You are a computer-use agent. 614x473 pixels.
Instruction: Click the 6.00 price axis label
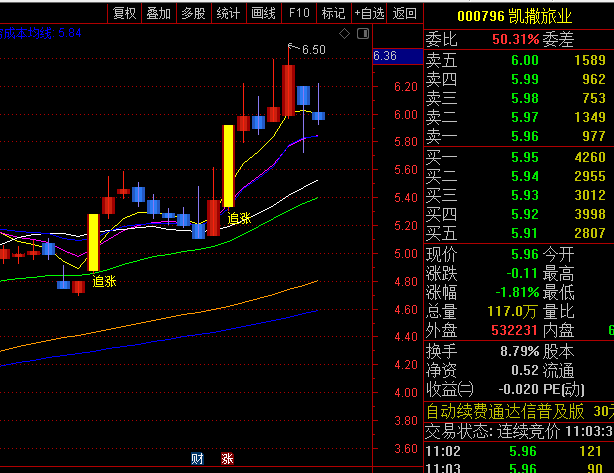click(406, 115)
